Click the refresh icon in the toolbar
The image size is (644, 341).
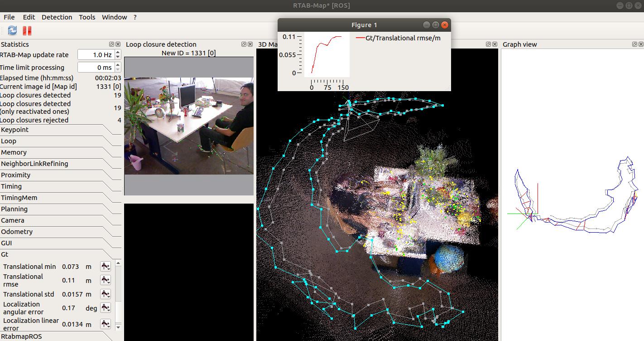(12, 30)
